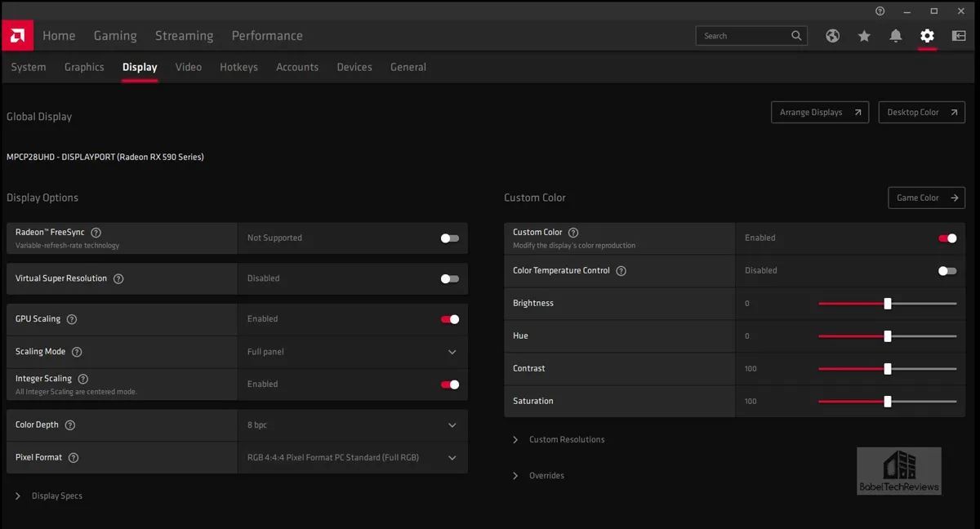Enable Virtual Super Resolution switch
980x529 pixels.
[x=450, y=278]
